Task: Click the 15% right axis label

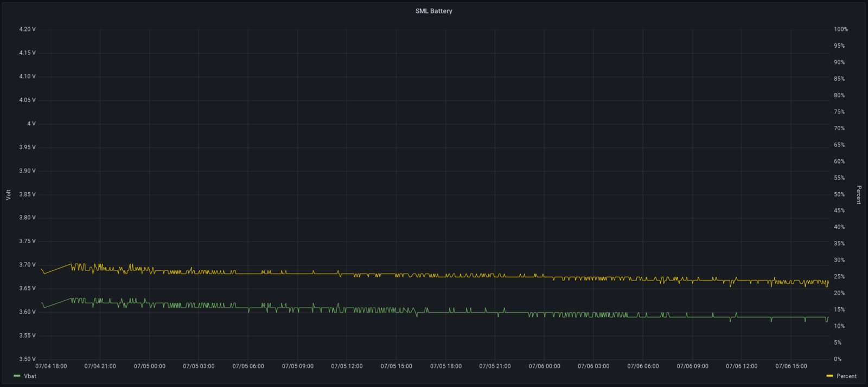Action: [839, 310]
